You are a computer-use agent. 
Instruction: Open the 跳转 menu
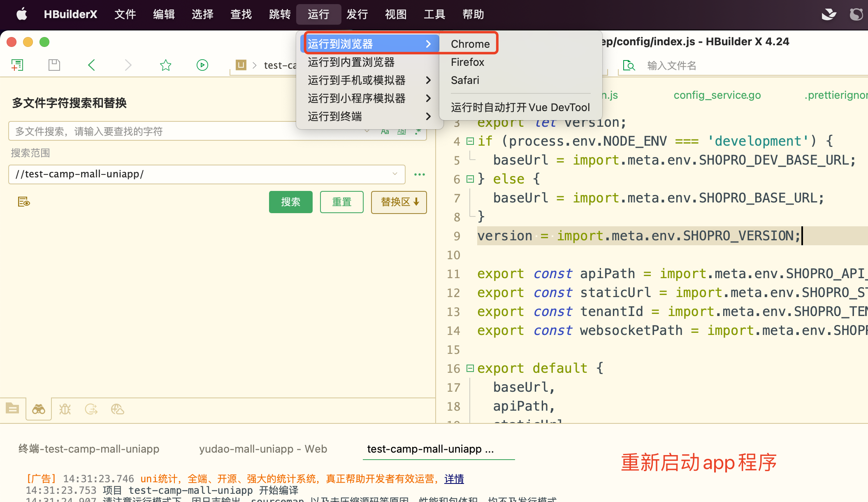[280, 14]
